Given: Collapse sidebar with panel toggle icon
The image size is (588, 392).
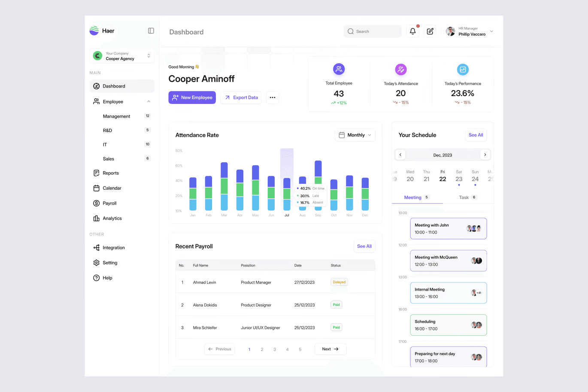Looking at the screenshot, I should pos(151,31).
